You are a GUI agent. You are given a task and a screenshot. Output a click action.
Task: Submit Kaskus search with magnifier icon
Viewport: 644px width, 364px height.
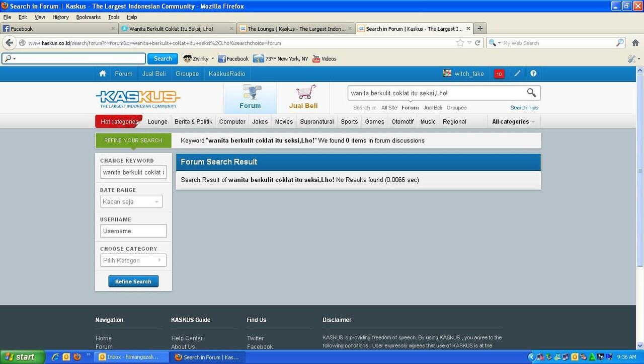click(531, 93)
